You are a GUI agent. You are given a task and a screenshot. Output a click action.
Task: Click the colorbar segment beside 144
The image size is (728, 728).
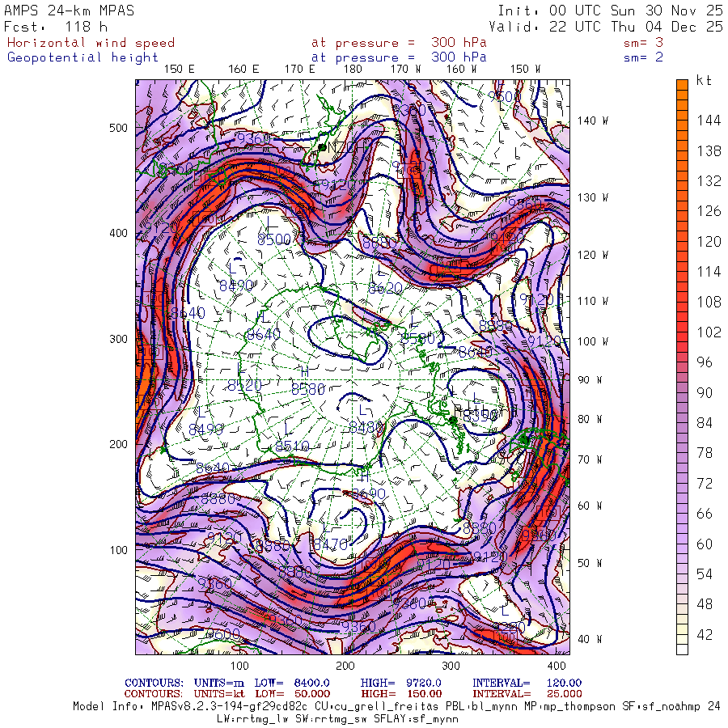point(682,121)
